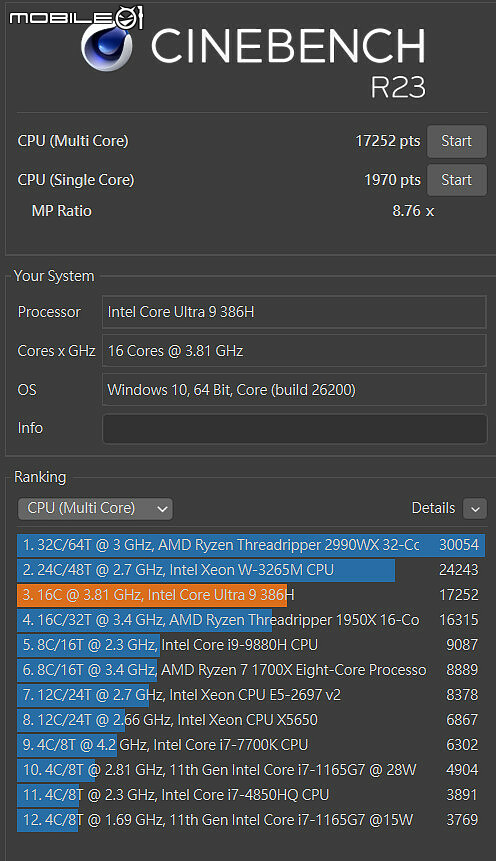Select highlighted row Intel Core Ultra 9 386H
Screen dimensions: 496x861
(x=251, y=595)
